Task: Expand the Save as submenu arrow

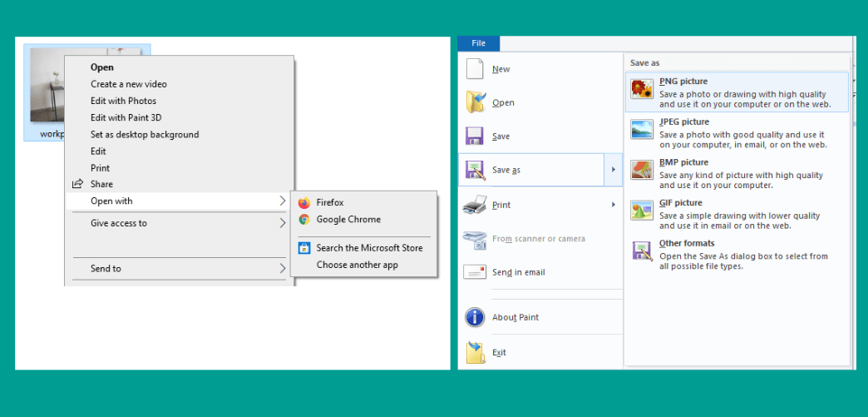Action: tap(613, 170)
